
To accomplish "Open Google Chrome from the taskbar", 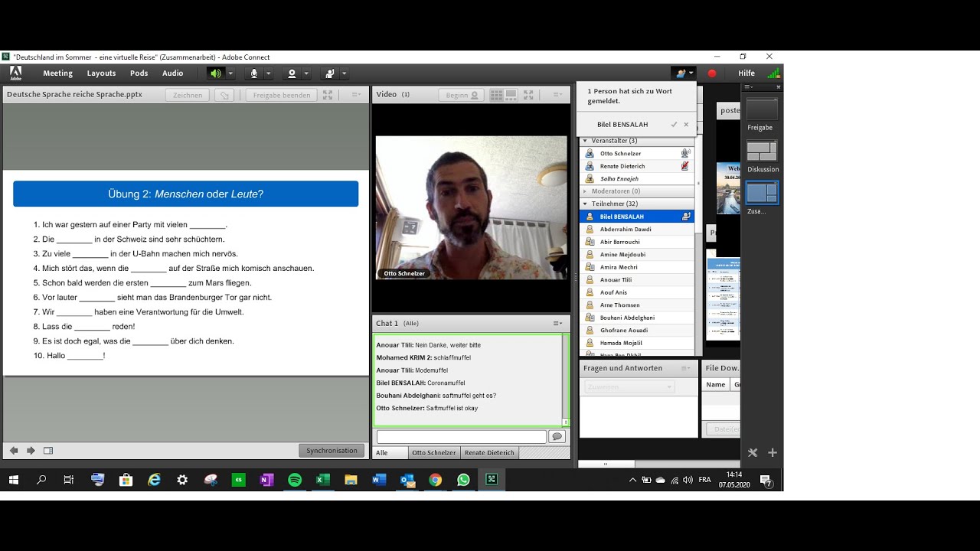I will [x=435, y=480].
